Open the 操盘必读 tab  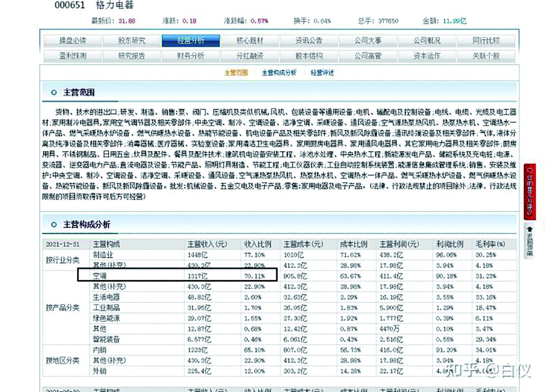[72, 40]
